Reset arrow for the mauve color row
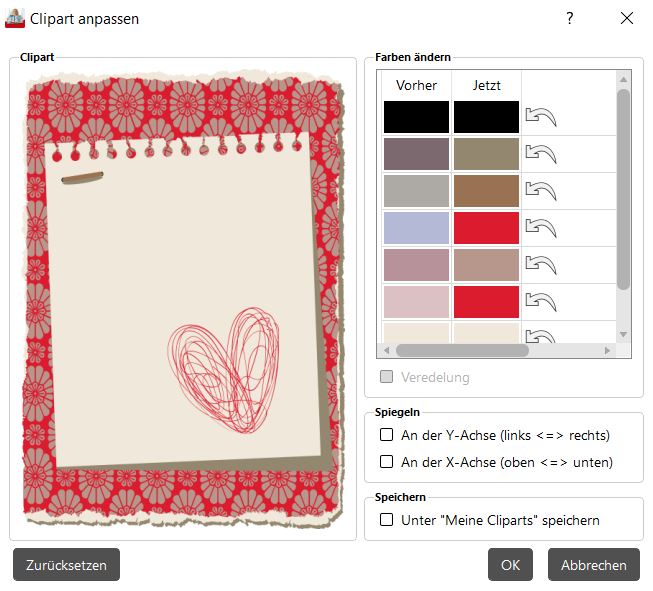 540,265
